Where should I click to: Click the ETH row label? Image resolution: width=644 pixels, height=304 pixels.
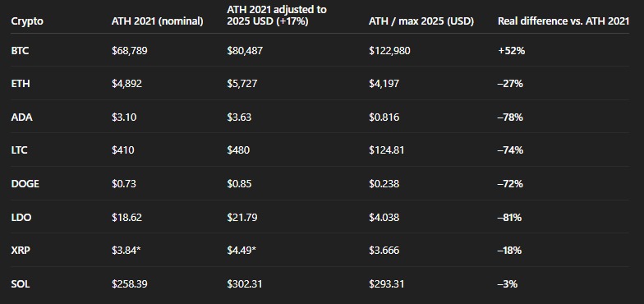(x=21, y=84)
